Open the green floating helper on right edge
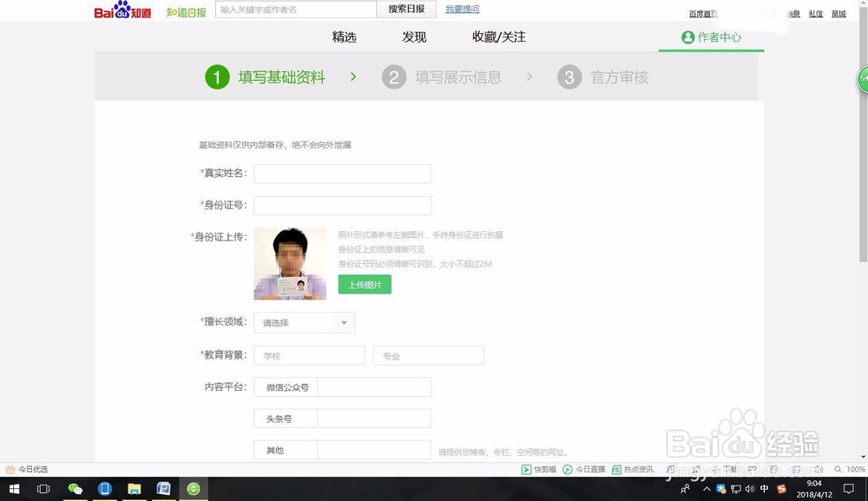 point(861,81)
